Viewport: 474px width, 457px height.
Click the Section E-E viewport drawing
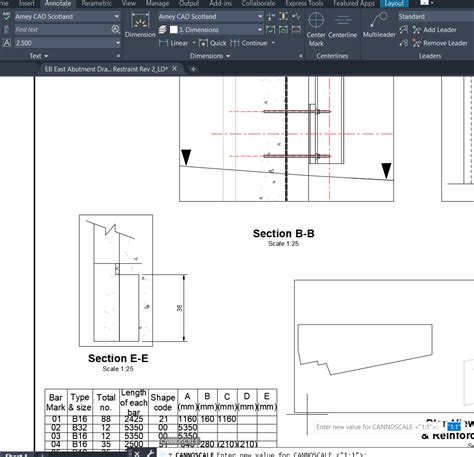tap(116, 280)
